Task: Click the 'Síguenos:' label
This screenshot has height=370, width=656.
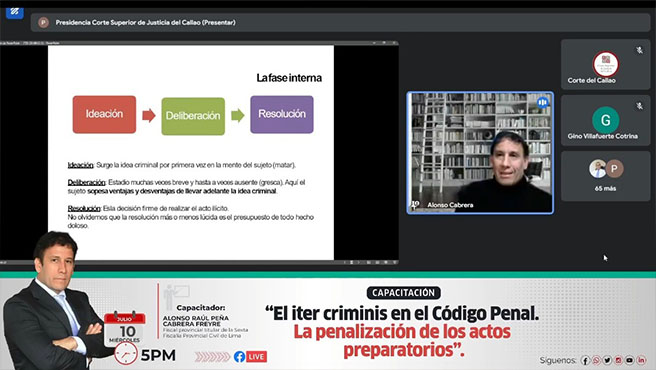Action: click(558, 360)
